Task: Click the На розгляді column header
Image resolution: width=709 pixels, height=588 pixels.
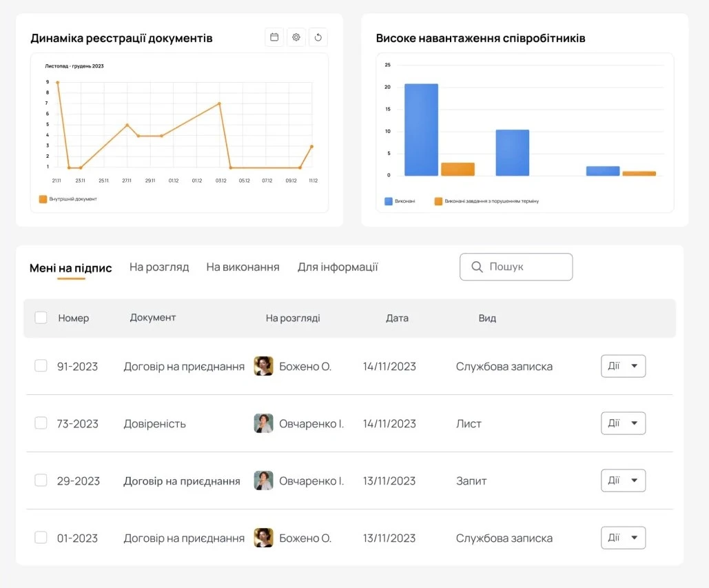Action: [293, 318]
